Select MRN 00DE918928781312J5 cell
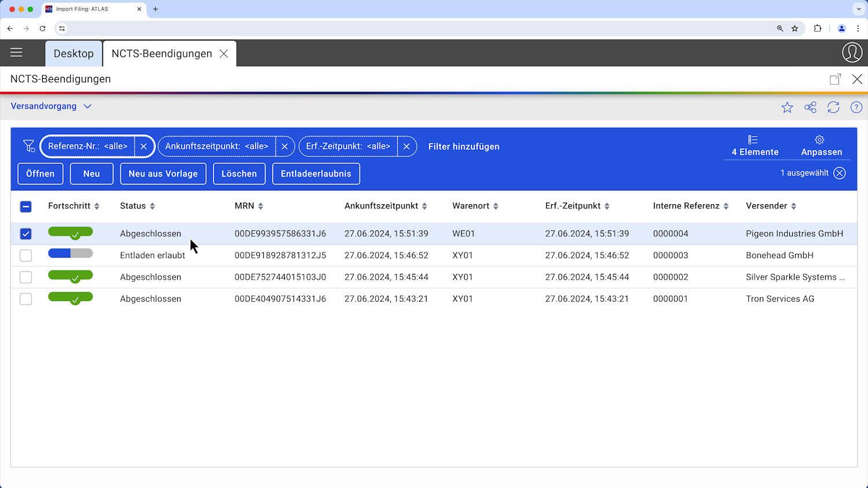The image size is (868, 488). 280,255
